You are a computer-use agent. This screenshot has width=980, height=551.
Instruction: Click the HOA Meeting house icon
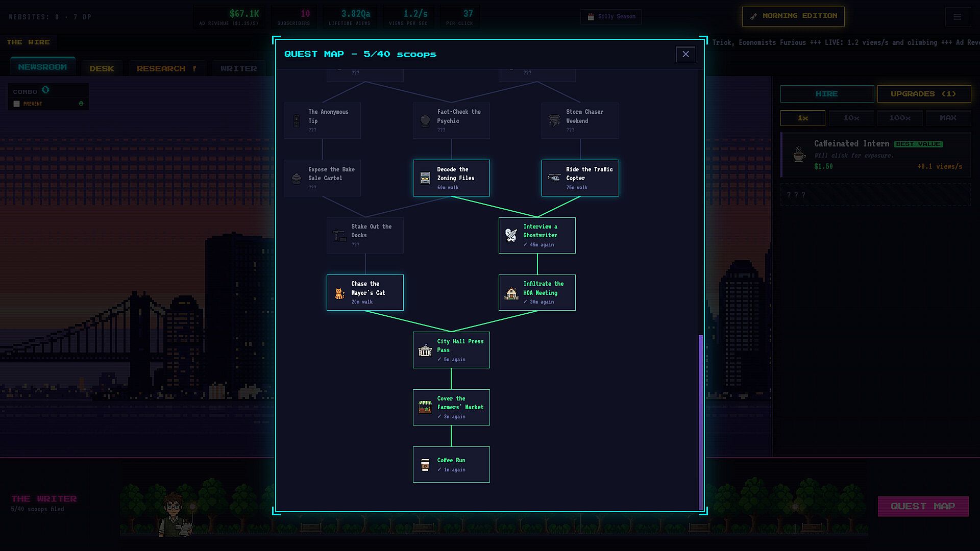point(511,293)
